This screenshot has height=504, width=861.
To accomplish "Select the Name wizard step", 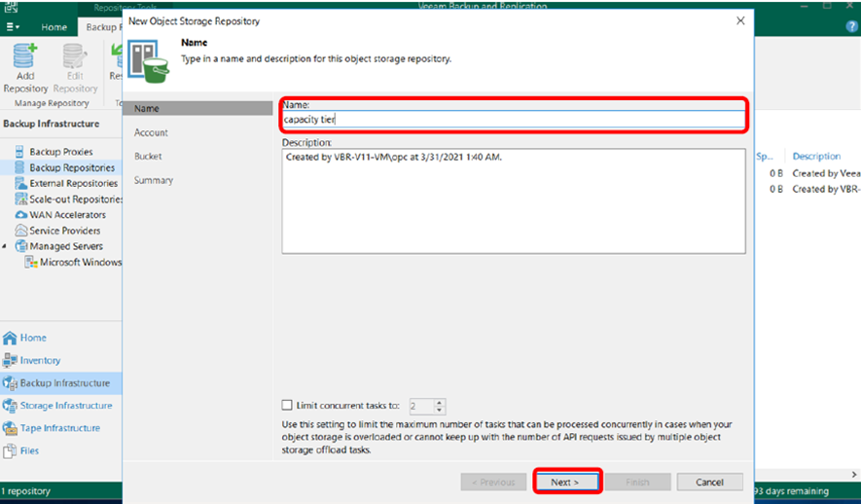I will [197, 108].
